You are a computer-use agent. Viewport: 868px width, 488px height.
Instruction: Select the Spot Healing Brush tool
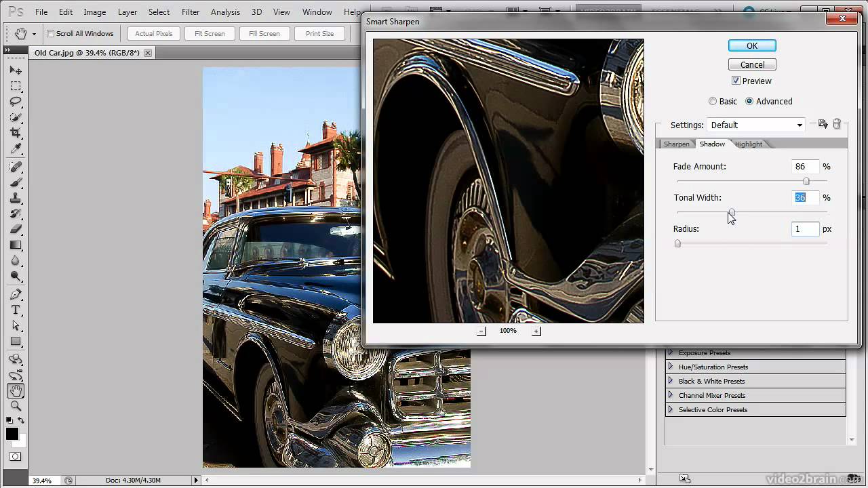coord(16,167)
